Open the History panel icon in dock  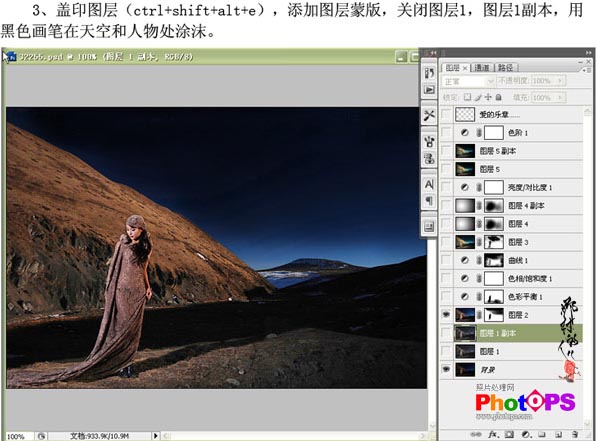[x=429, y=73]
